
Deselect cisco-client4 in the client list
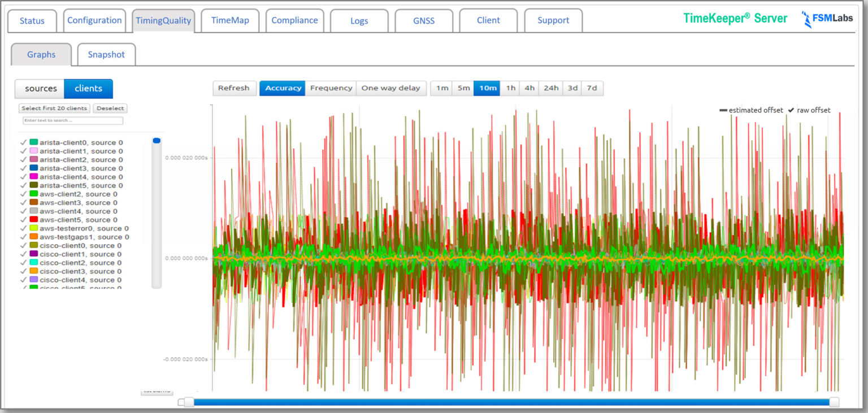(x=23, y=280)
